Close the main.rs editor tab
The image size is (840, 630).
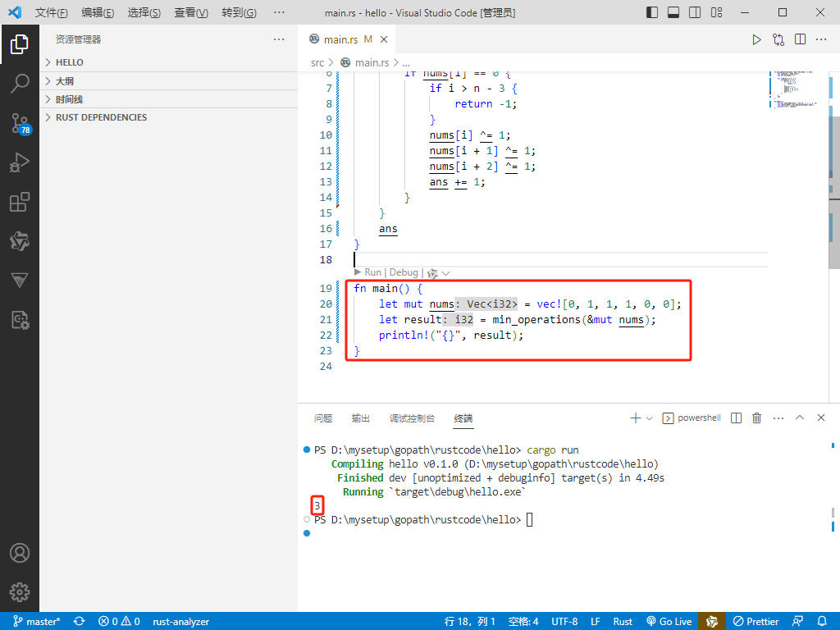pos(384,39)
